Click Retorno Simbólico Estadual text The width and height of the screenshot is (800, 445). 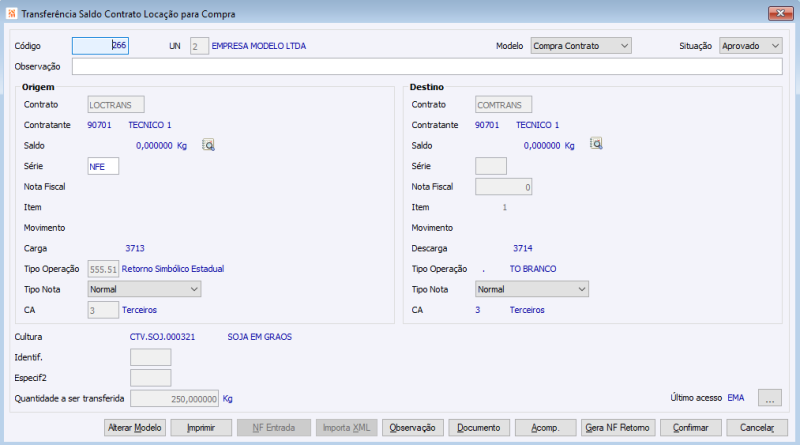(x=172, y=269)
